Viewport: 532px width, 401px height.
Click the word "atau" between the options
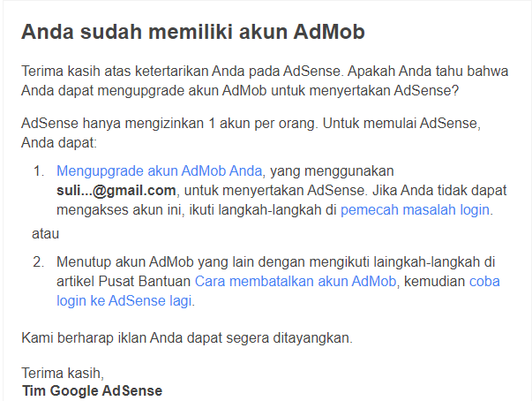46,233
